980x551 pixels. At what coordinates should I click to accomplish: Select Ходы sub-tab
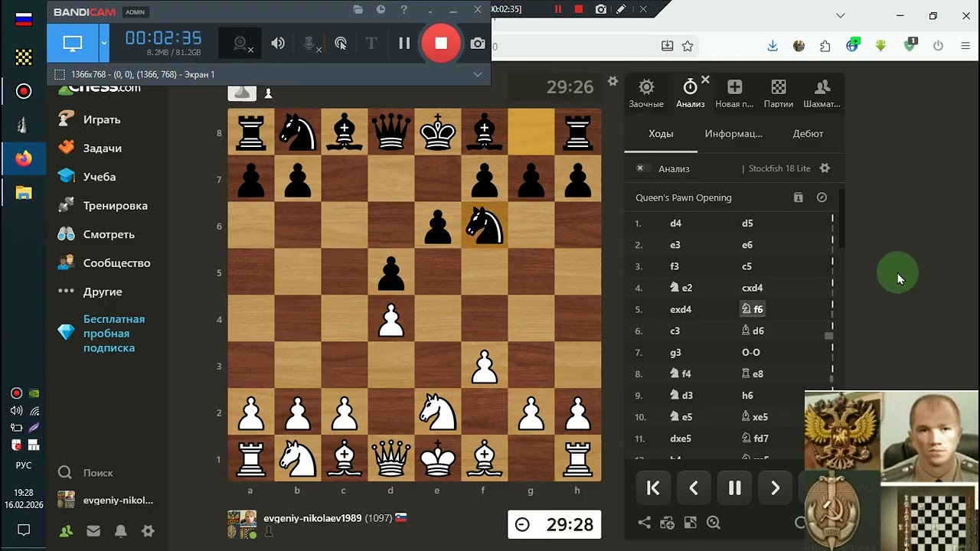tap(661, 133)
